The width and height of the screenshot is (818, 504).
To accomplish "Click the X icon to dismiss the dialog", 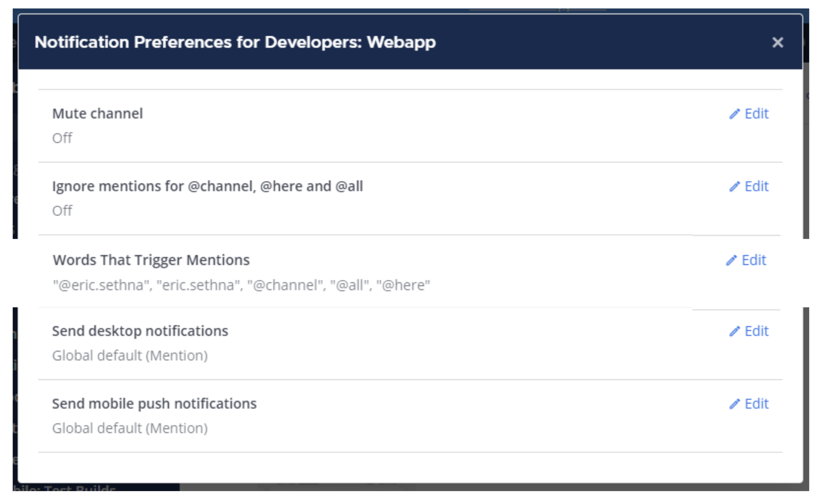I will click(777, 43).
